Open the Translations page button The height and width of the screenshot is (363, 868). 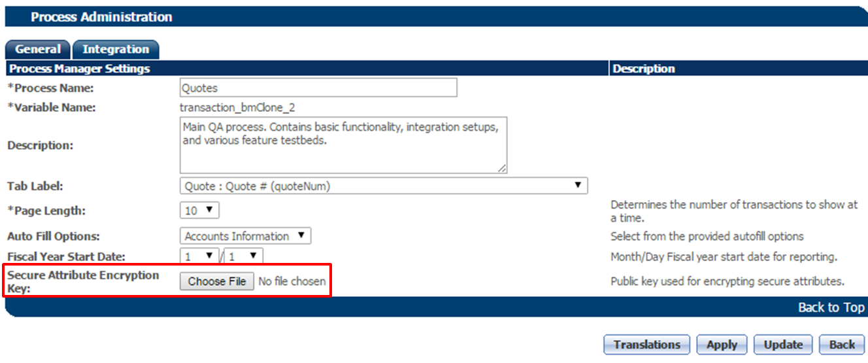tap(646, 345)
